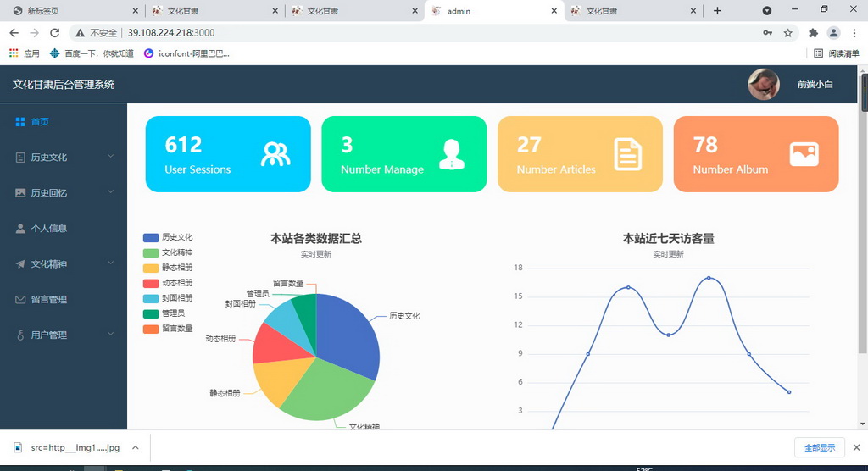Open the 历史回忆 sidebar menu item
Viewport: 868px width, 471px height.
click(x=49, y=193)
